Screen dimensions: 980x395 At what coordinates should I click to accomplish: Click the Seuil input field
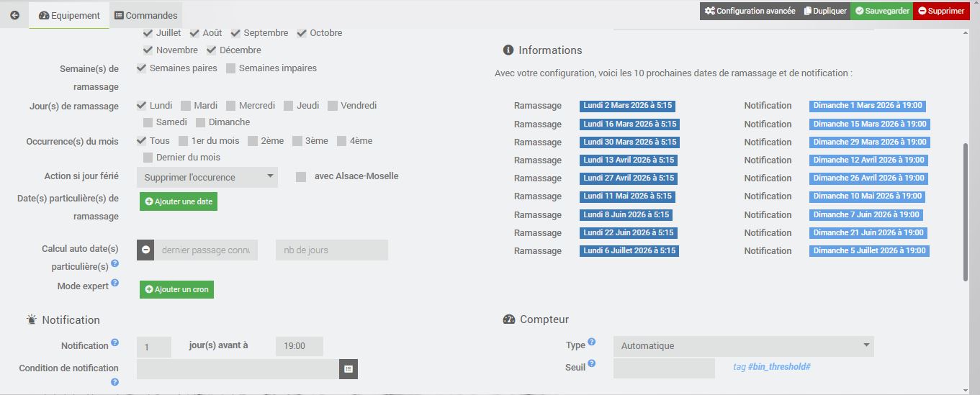pos(664,368)
